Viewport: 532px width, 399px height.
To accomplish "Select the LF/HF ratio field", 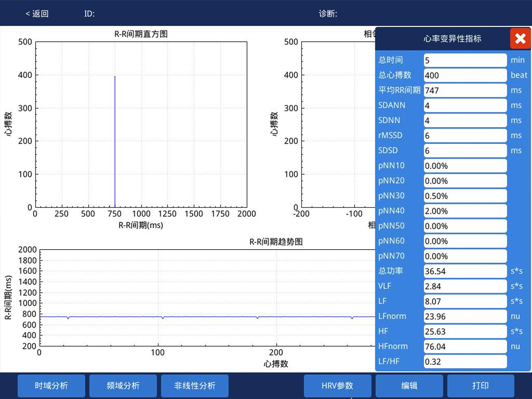I will [x=465, y=361].
